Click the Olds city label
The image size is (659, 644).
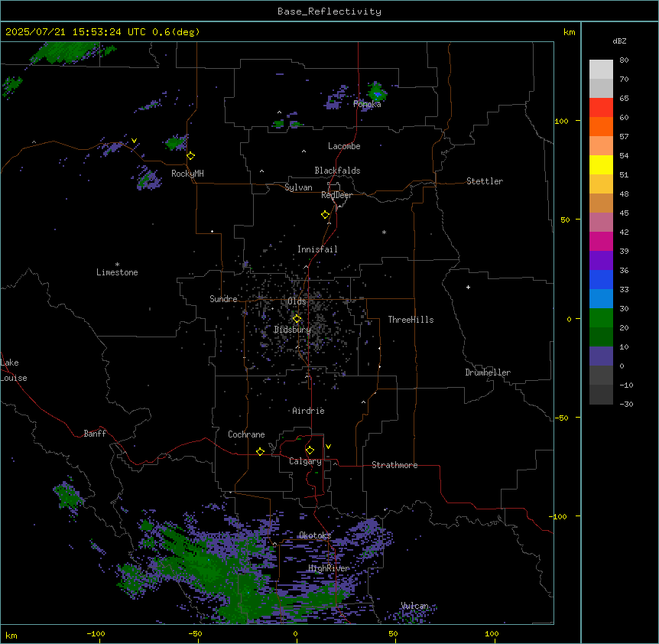297,301
